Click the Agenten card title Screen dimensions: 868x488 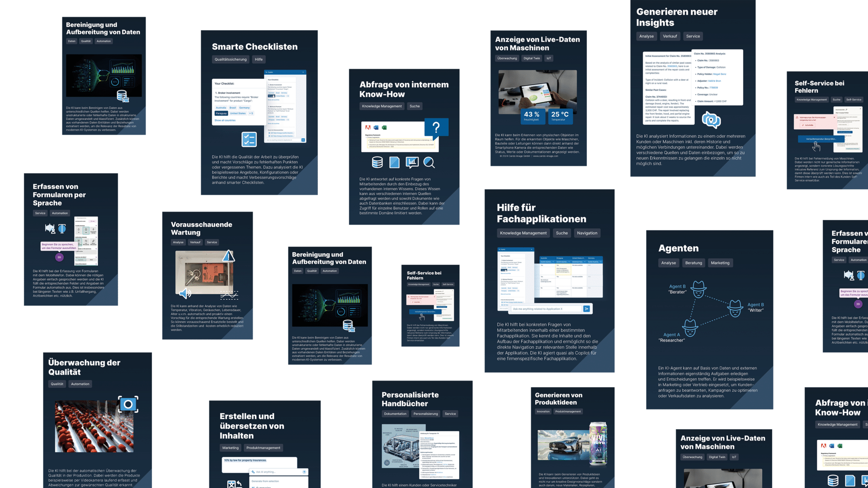[679, 248]
